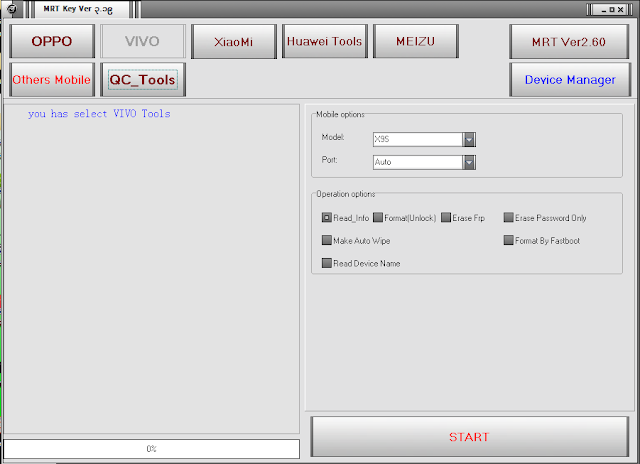Open the Others Mobile section
The width and height of the screenshot is (640, 464).
coord(52,80)
